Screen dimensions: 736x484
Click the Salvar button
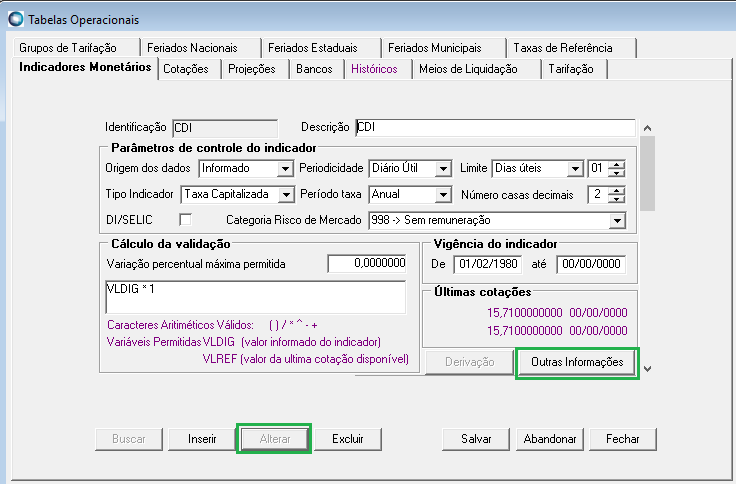tap(476, 439)
